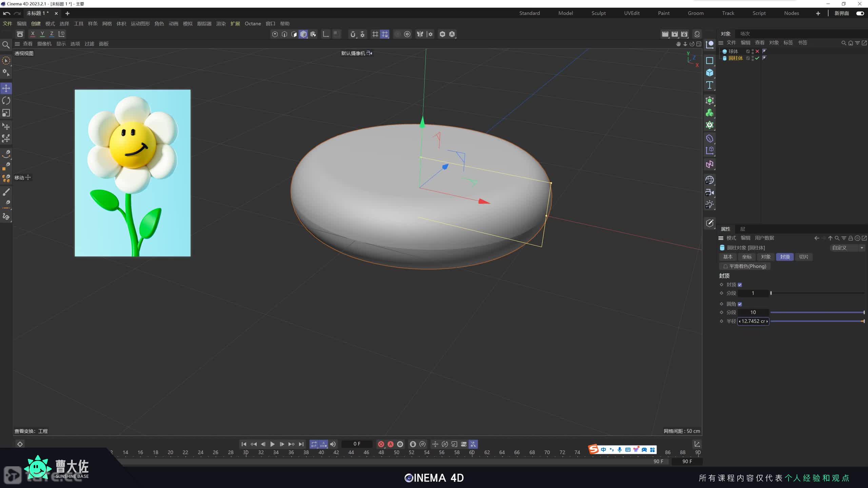Click the cube primitive icon
Viewport: 868px width, 488px height.
709,73
